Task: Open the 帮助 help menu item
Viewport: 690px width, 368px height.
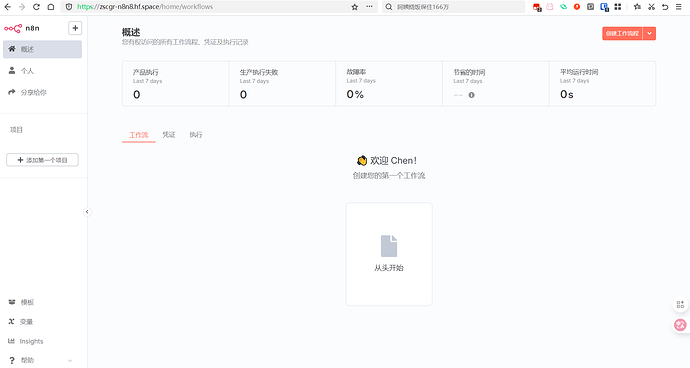Action: pos(27,360)
